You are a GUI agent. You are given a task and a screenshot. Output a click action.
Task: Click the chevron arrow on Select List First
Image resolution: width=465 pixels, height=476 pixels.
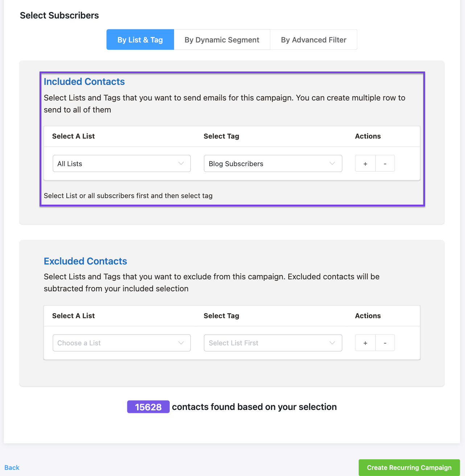[x=332, y=343]
